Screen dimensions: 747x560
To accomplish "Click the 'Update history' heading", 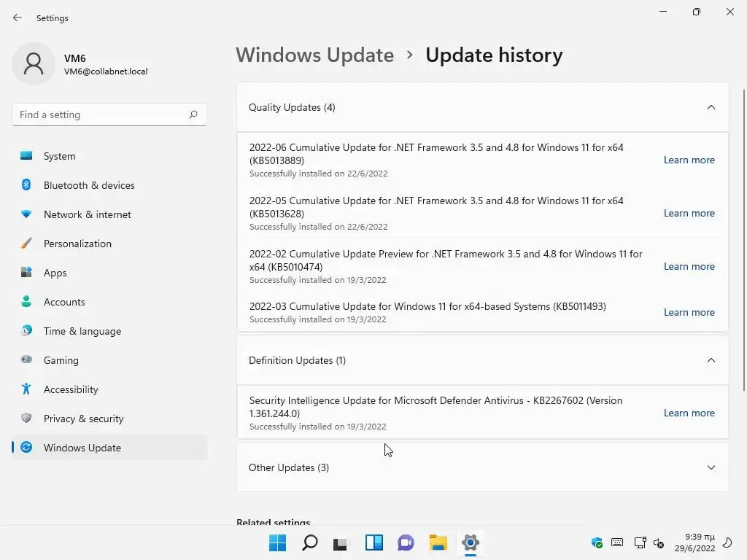I will [494, 55].
